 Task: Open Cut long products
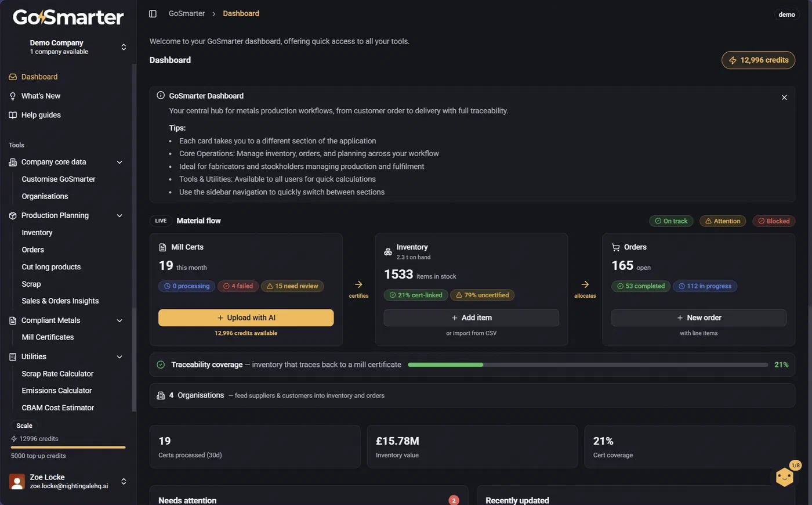tap(51, 267)
